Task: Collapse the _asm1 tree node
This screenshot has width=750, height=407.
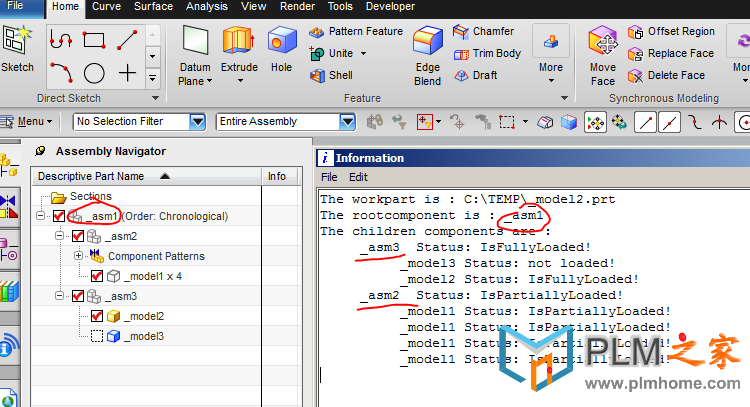Action: pyautogui.click(x=41, y=216)
